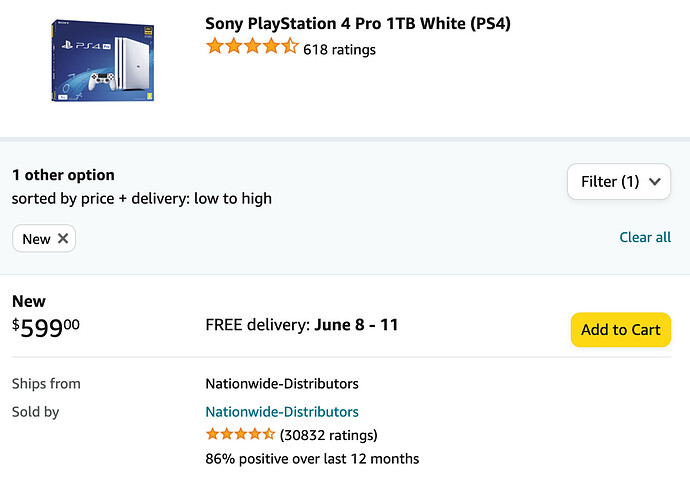Click the $599.00 price
This screenshot has height=487, width=690.
[46, 328]
